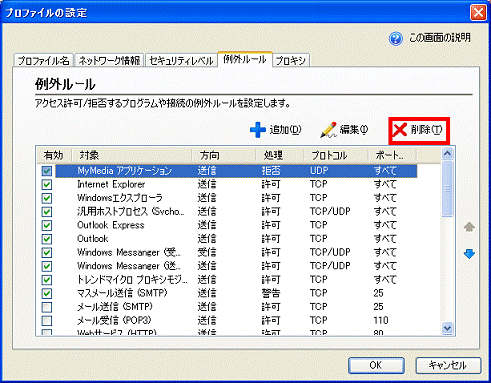This screenshot has width=491, height=383.
Task: Toggle the Internet Explorer rule checkbox
Action: pos(47,184)
